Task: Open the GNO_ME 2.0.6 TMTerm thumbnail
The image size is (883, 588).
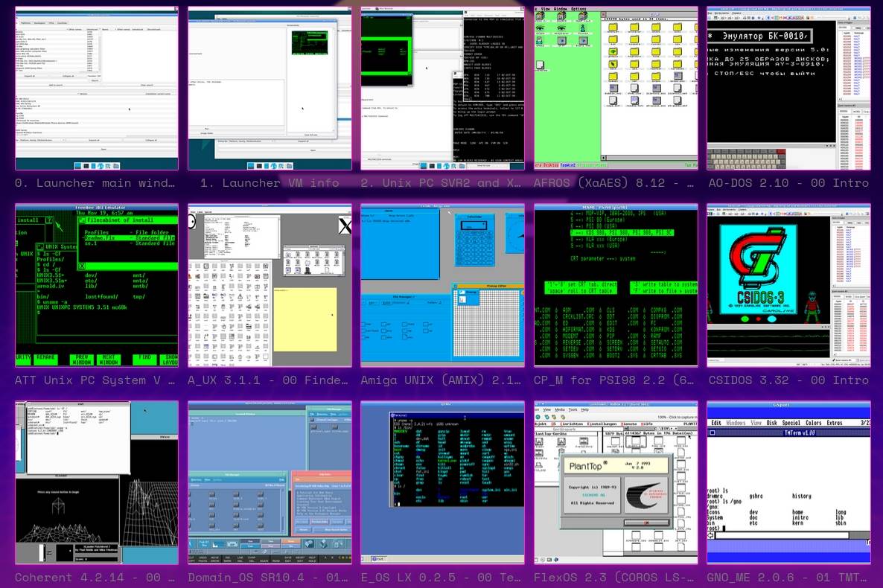Action: [788, 482]
